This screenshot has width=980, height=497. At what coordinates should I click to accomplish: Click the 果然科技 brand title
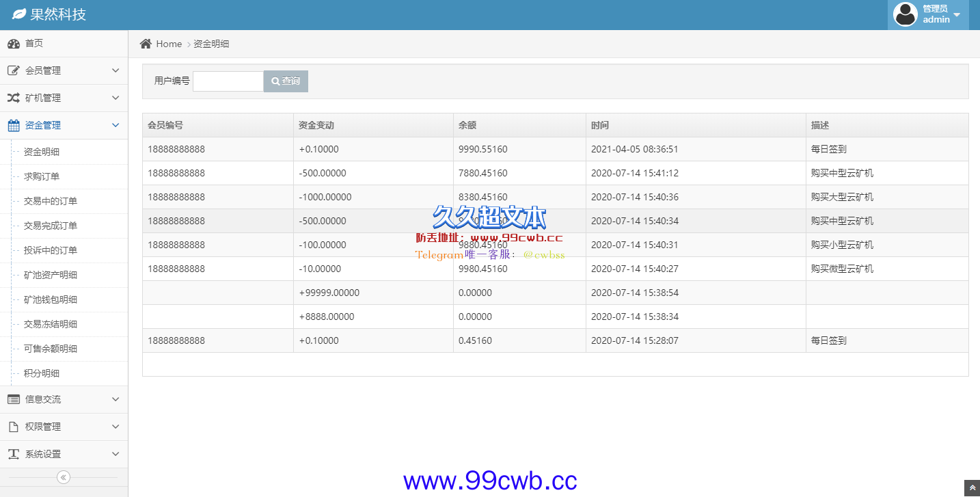(58, 14)
